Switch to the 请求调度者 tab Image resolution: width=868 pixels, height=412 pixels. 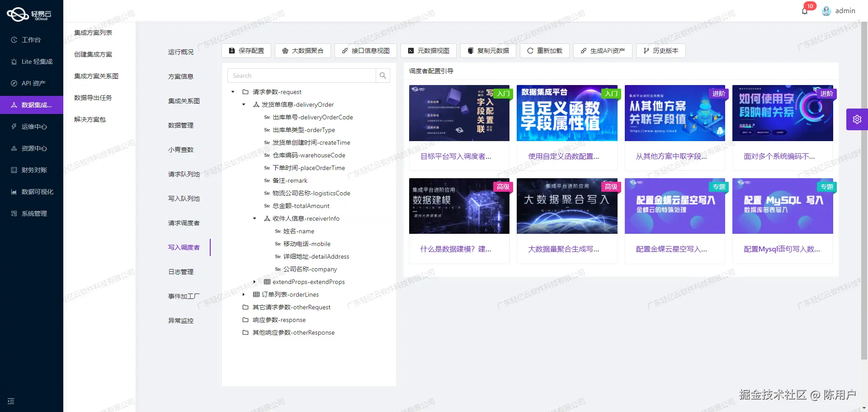(184, 223)
